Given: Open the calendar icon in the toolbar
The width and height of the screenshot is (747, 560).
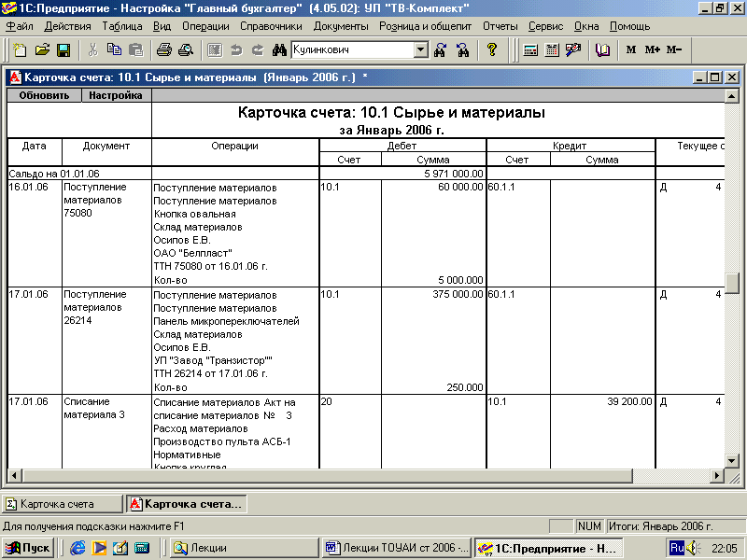Looking at the screenshot, I should (x=552, y=50).
